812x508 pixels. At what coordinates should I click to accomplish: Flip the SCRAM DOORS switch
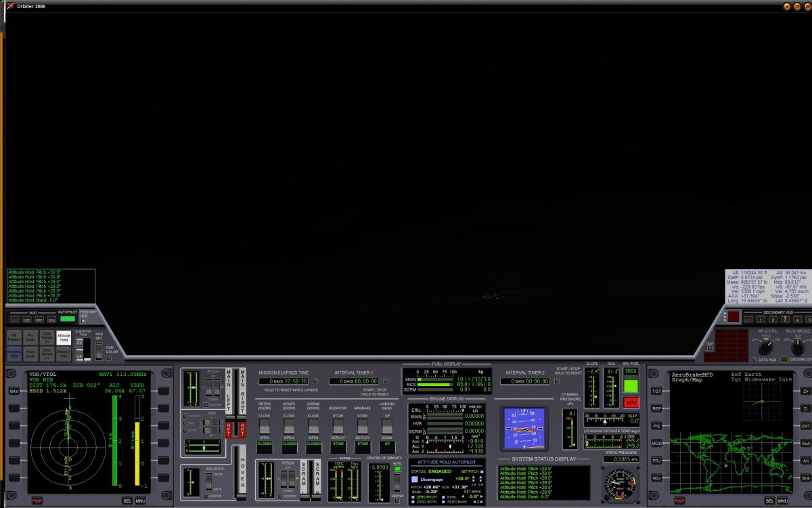click(314, 427)
